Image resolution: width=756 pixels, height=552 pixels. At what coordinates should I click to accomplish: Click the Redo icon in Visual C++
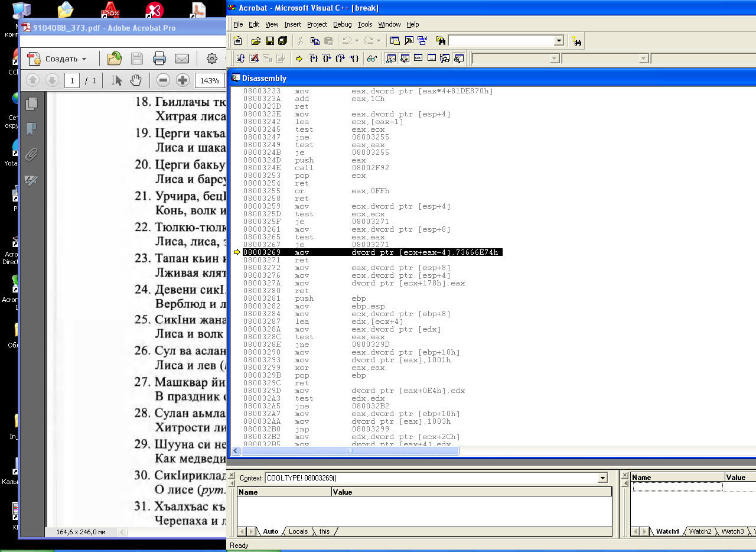click(x=368, y=41)
